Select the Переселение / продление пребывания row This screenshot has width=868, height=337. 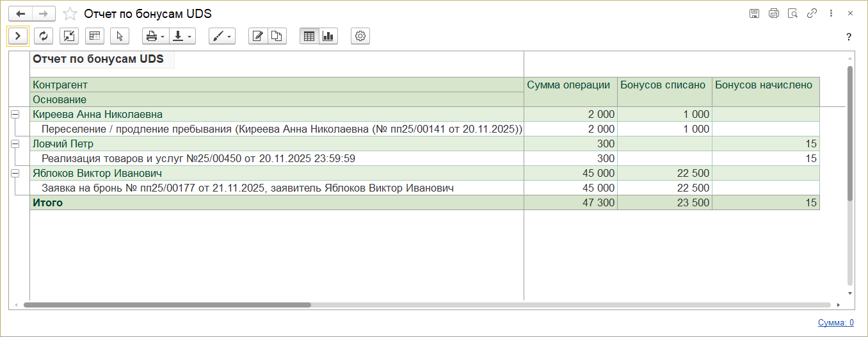tap(277, 129)
